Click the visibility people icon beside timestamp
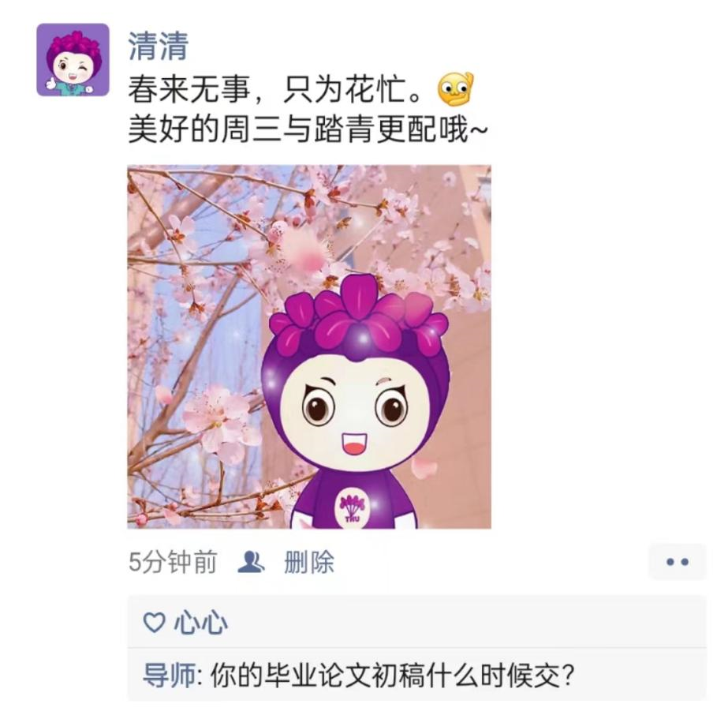Screen dimensions: 728x715 pyautogui.click(x=251, y=562)
